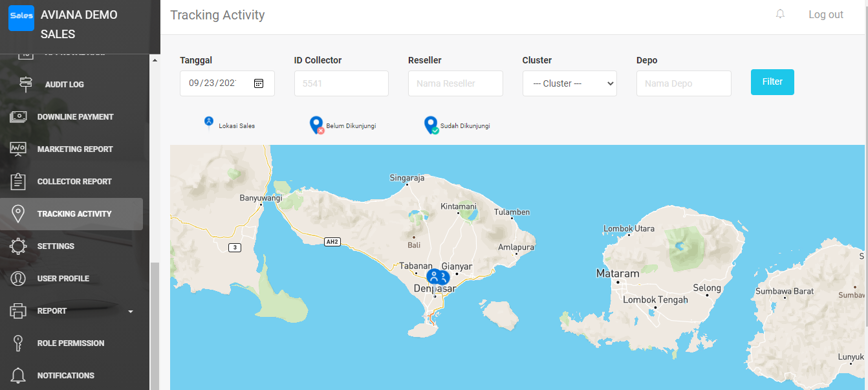Image resolution: width=868 pixels, height=390 pixels.
Task: Click the Role Permission key icon
Action: [18, 343]
